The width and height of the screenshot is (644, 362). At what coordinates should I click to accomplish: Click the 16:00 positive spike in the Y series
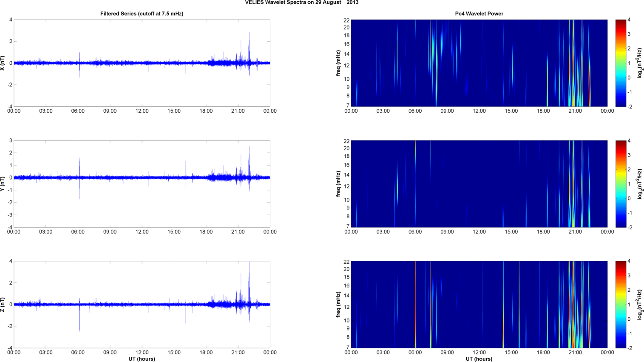click(185, 168)
